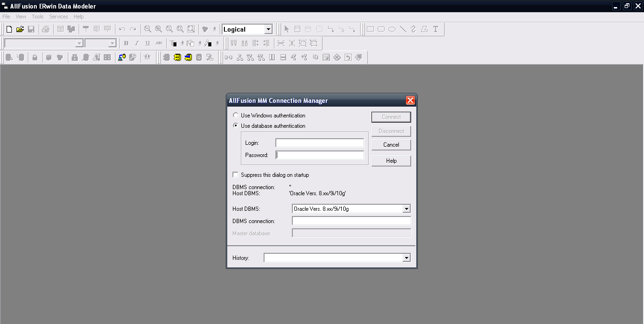Select the Ellipse drawing shape tool

point(392,29)
